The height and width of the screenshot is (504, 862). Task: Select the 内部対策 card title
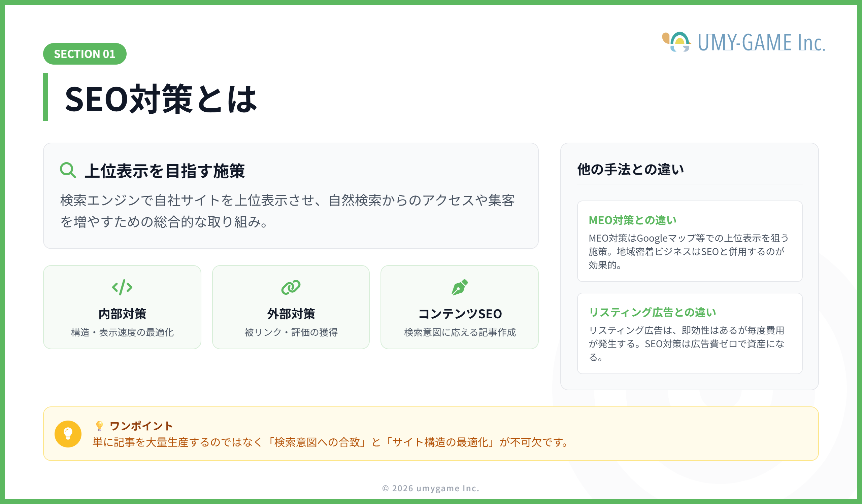pos(122,314)
